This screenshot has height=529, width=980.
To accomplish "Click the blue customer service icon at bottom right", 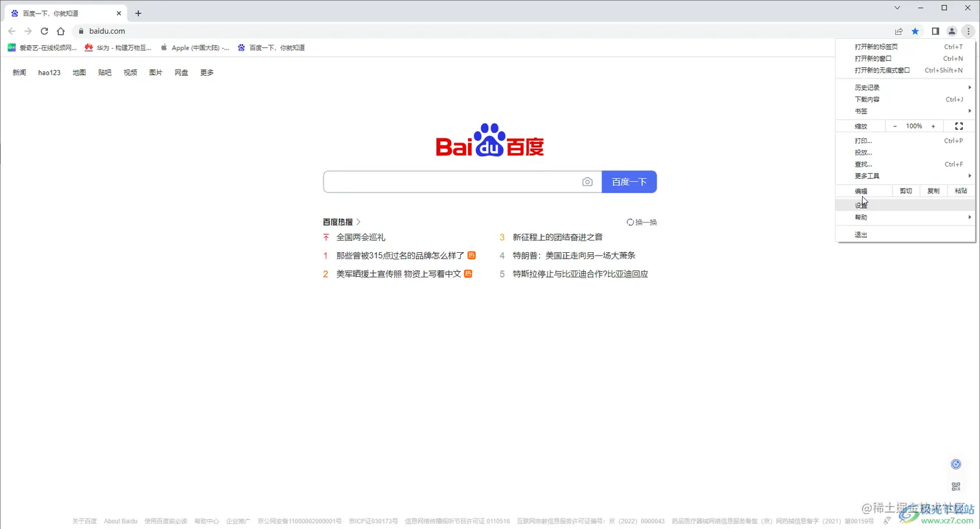I will [956, 464].
